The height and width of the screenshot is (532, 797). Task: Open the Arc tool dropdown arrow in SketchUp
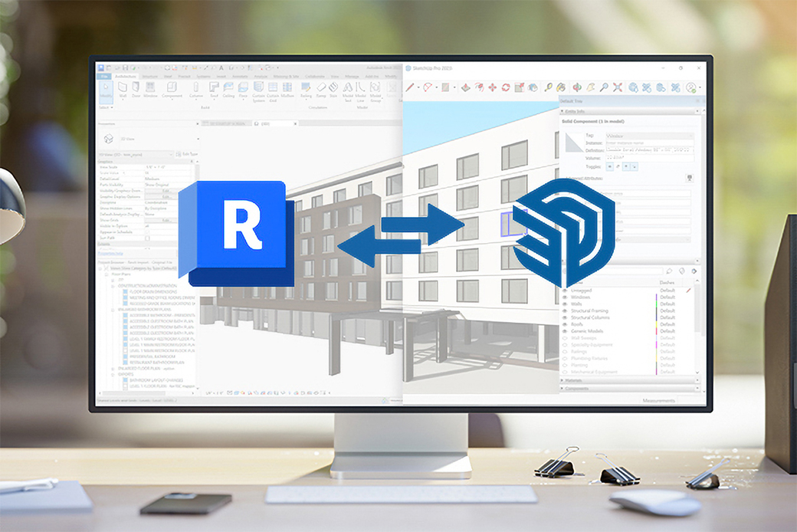[437, 87]
